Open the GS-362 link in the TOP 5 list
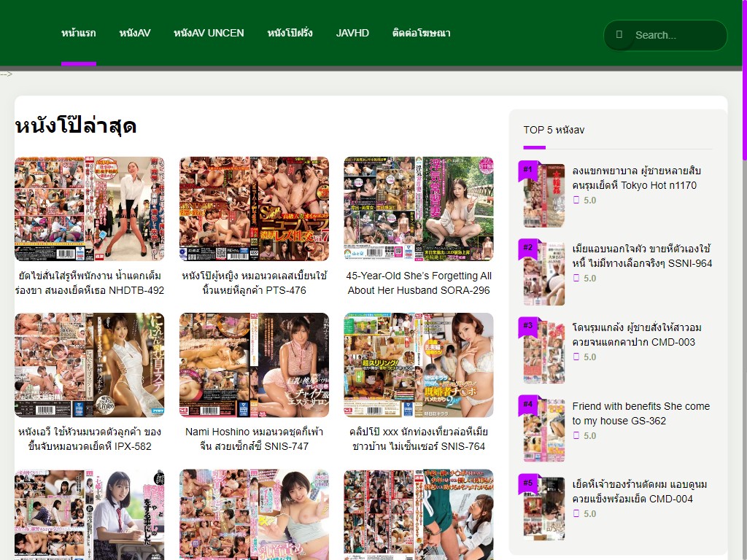Image resolution: width=747 pixels, height=560 pixels. click(x=640, y=413)
